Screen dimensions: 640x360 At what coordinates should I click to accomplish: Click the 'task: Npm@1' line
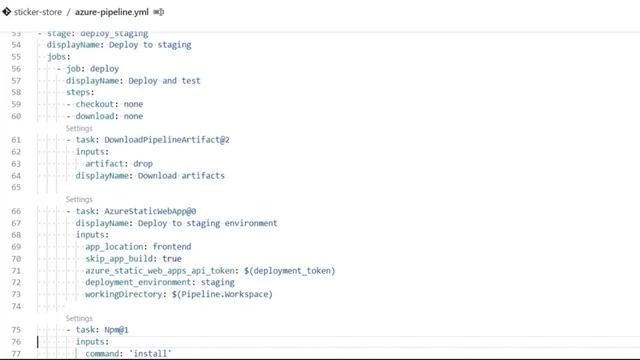coord(98,330)
